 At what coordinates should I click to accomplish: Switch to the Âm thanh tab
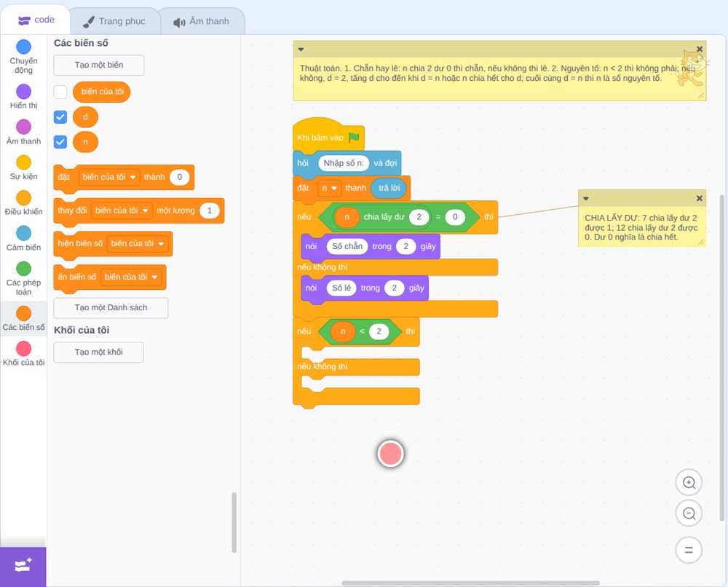202,21
